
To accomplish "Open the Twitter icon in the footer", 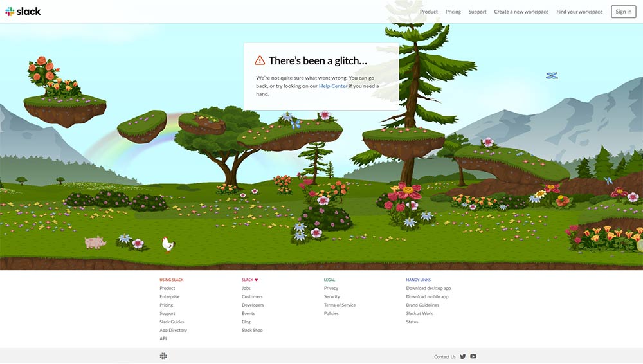I will 462,357.
